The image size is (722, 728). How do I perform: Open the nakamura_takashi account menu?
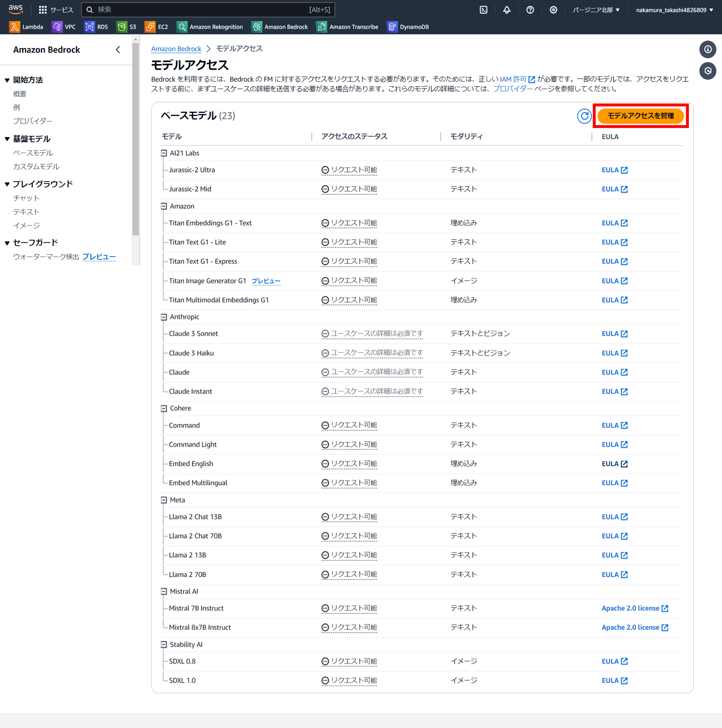click(674, 10)
